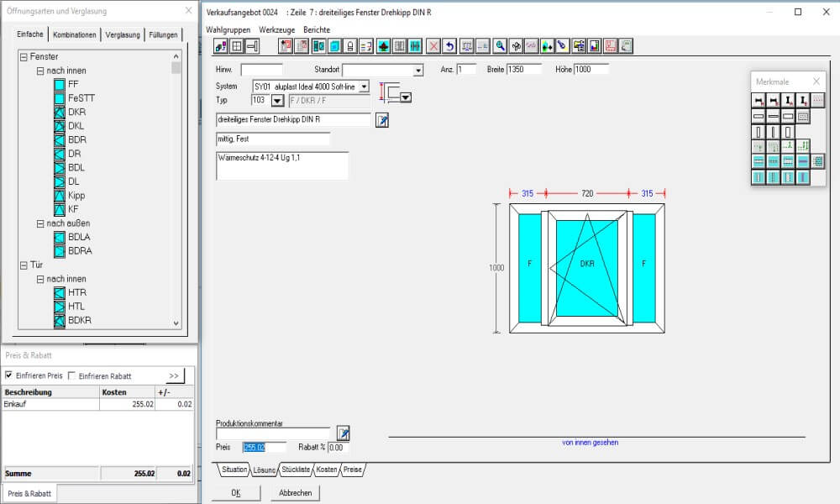
Task: Switch to the Verglasung tab
Action: [123, 35]
